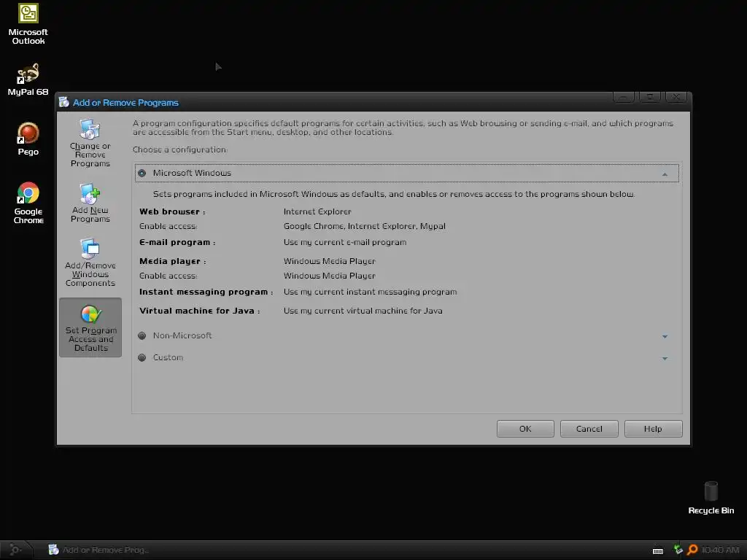Expand the Non-Microsoft section arrow
Image resolution: width=747 pixels, height=560 pixels.
tap(665, 337)
